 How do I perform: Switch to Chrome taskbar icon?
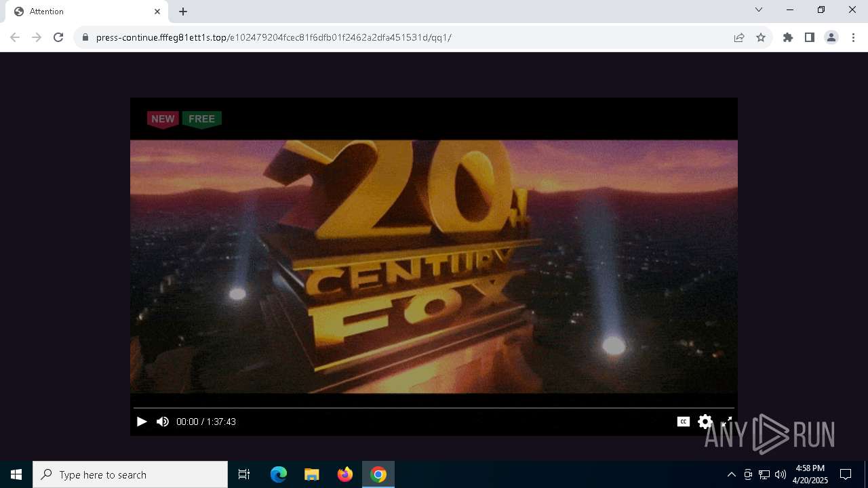(378, 474)
